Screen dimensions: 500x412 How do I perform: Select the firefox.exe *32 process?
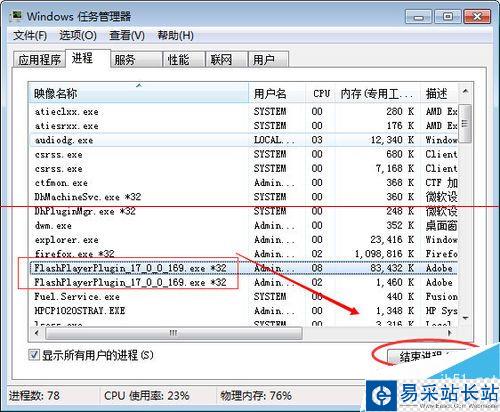243,254
